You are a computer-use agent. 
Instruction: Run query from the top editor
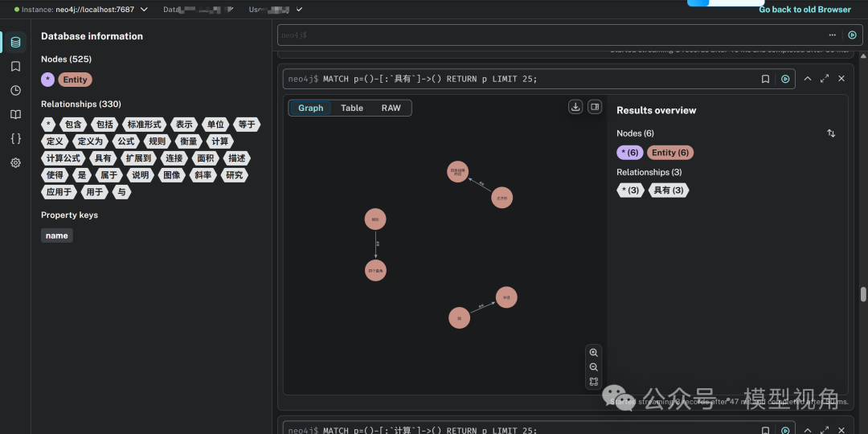853,35
